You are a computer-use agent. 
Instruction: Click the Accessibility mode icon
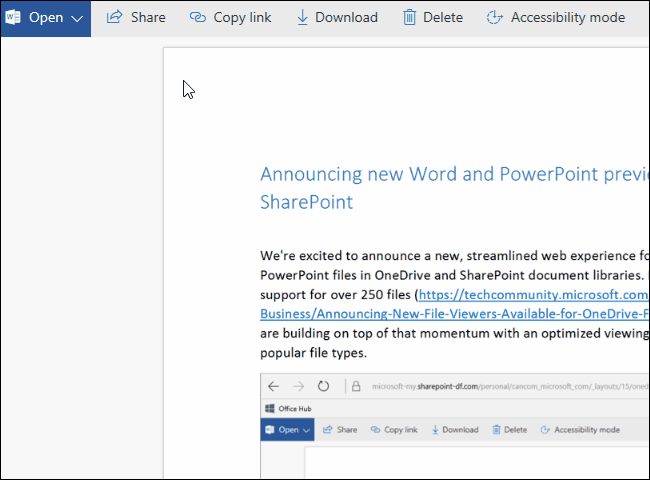pos(495,17)
